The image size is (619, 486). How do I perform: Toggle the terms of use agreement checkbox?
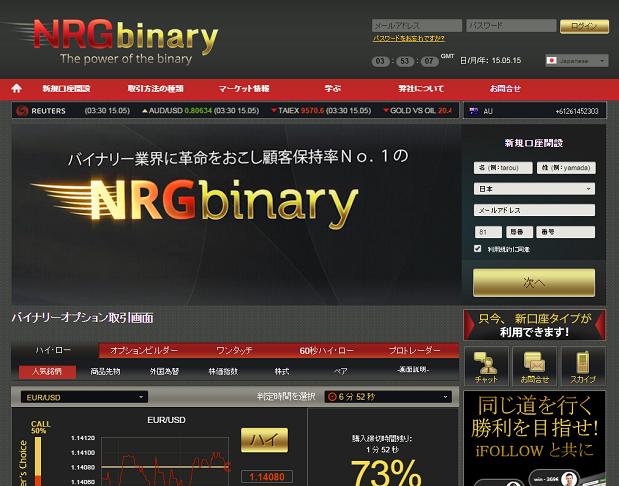pos(477,248)
